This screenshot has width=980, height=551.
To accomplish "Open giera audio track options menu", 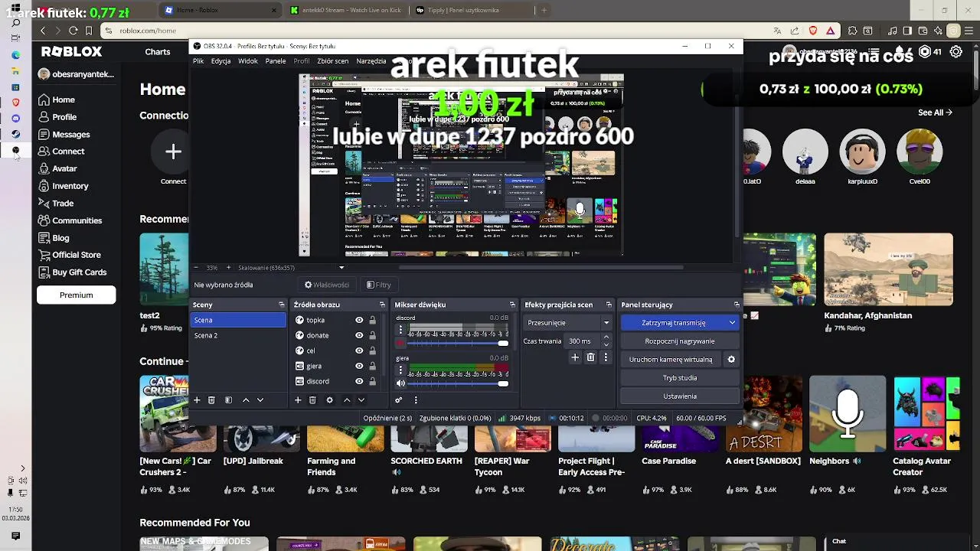I will pos(400,370).
